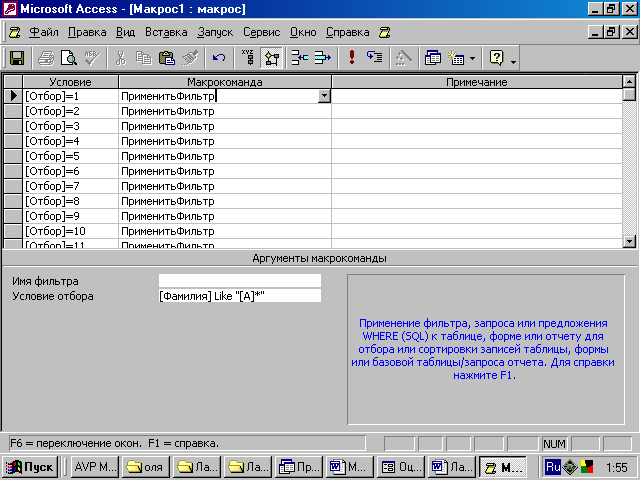640x480 pixels.
Task: Click the Примечание cell of [Отбор]=6 row
Action: (477, 171)
